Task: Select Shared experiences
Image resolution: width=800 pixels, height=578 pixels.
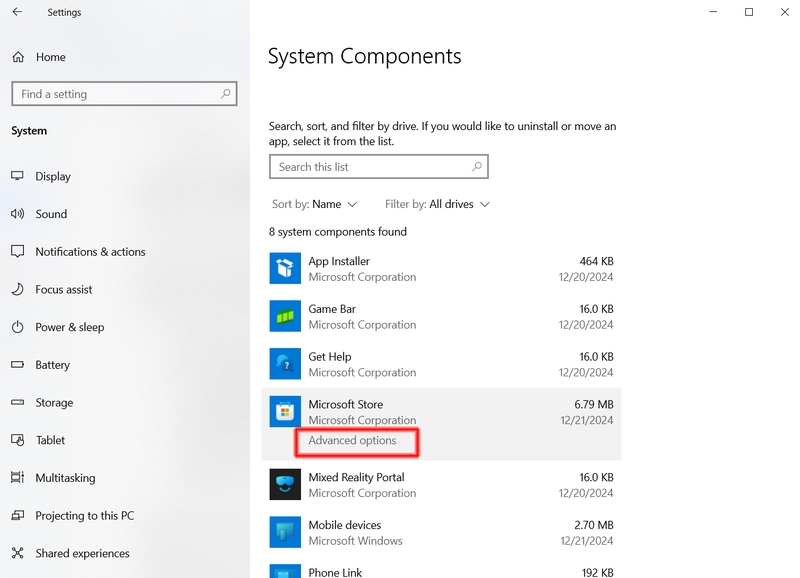Action: point(82,554)
